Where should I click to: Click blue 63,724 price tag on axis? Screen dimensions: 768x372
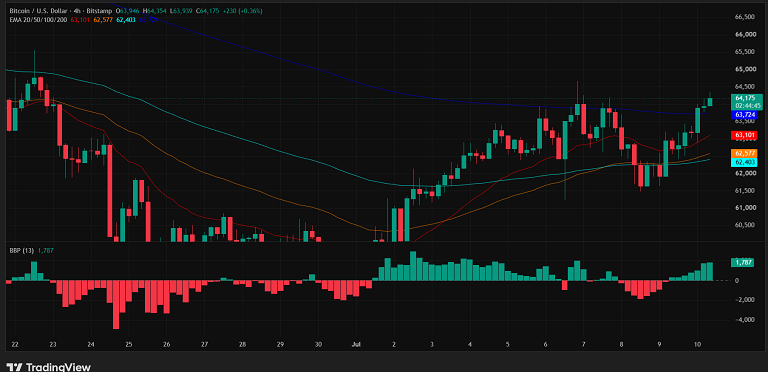[744, 115]
